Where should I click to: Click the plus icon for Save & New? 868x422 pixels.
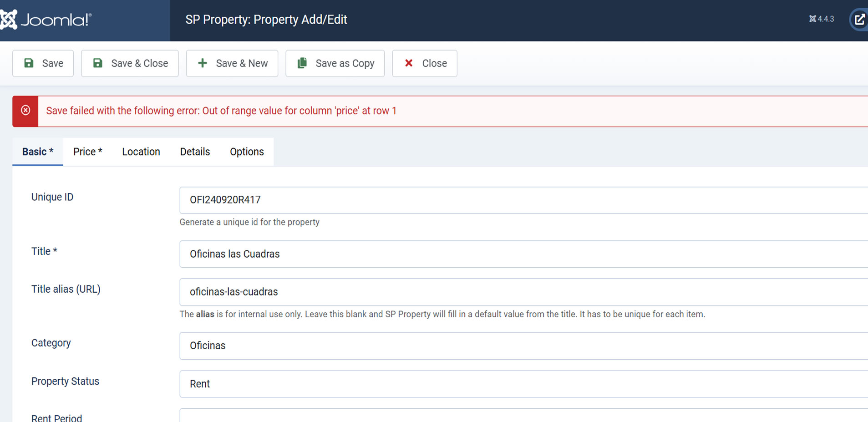pos(203,63)
